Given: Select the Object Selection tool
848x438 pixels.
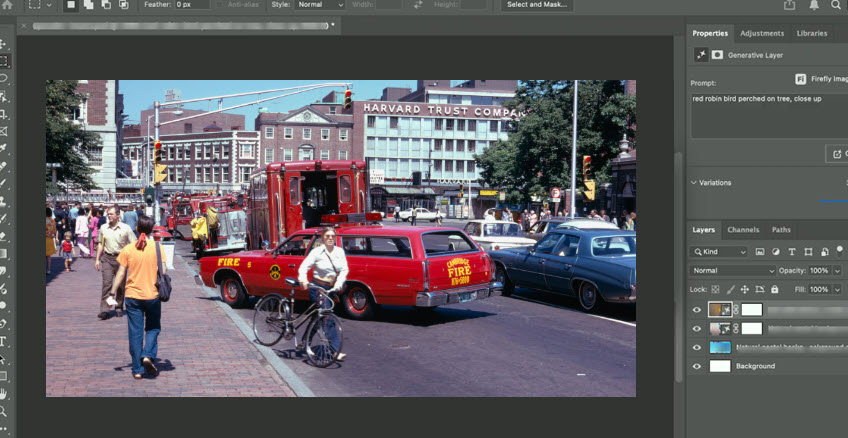Looking at the screenshot, I should (3, 96).
